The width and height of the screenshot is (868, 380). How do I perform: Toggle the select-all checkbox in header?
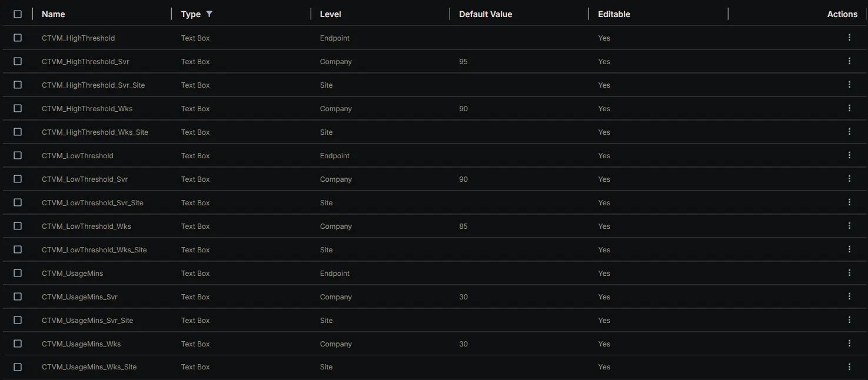18,14
